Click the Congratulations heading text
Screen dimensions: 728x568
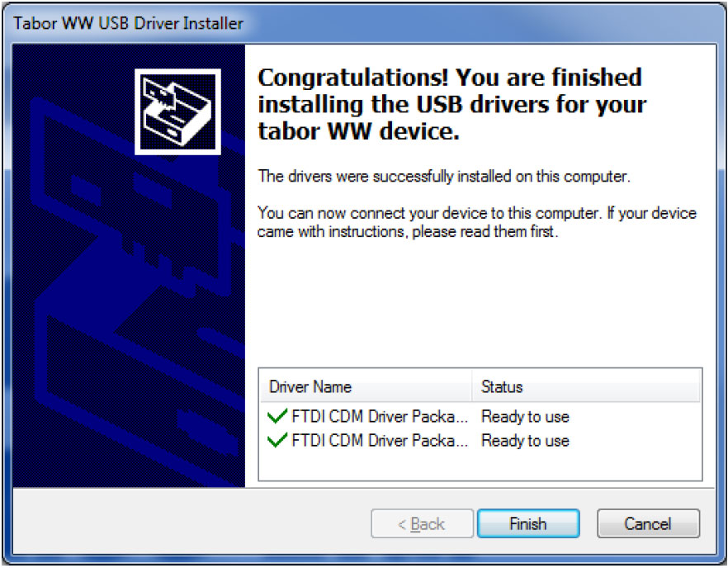tap(451, 104)
